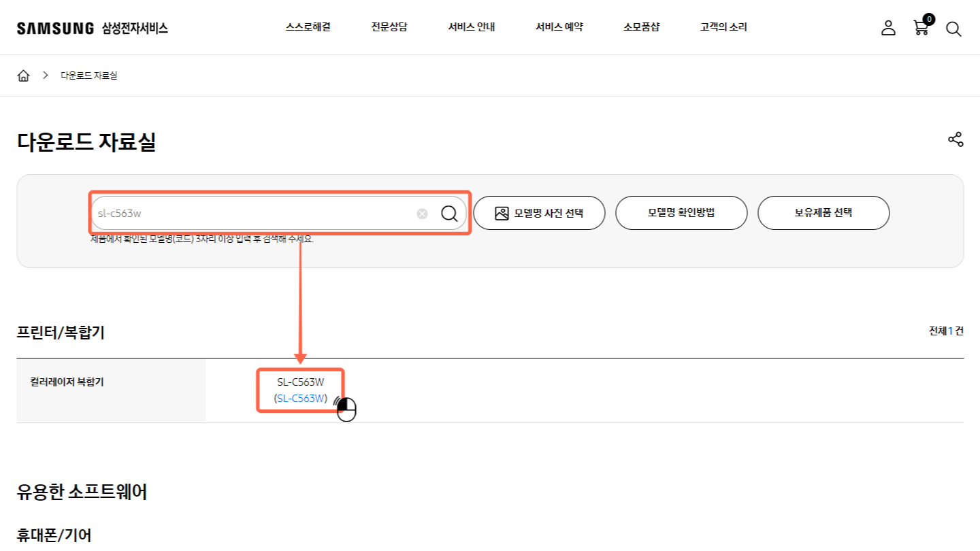This screenshot has height=551, width=980.
Task: Open the 소모품샵 menu
Action: click(641, 27)
